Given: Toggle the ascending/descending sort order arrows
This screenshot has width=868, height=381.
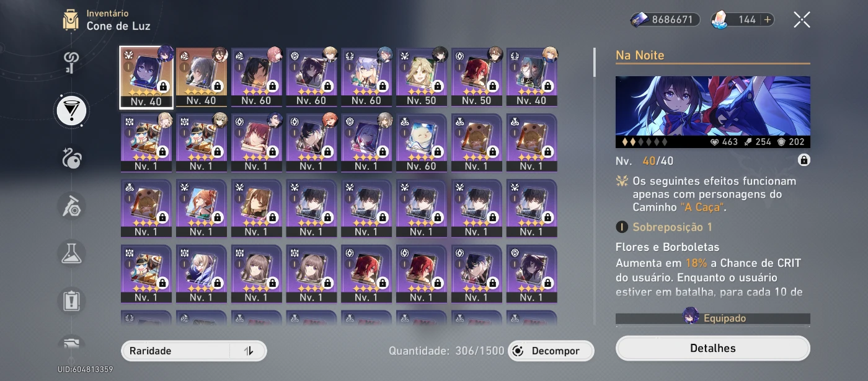Looking at the screenshot, I should (249, 351).
